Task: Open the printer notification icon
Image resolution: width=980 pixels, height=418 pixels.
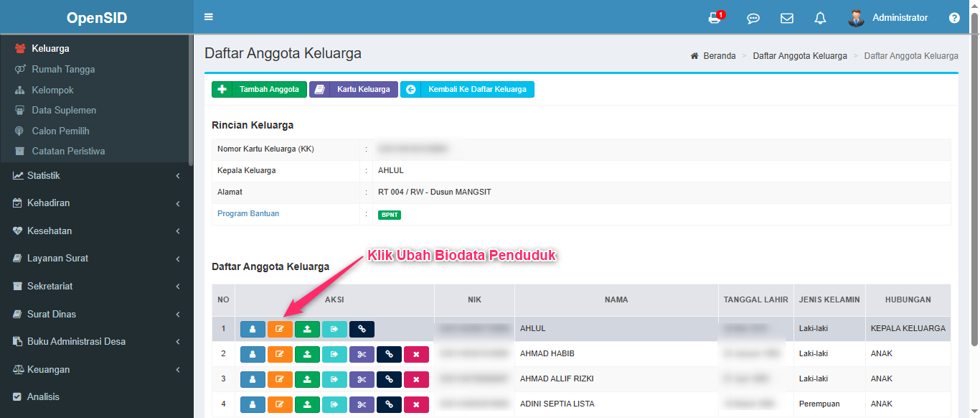Action: [x=715, y=18]
